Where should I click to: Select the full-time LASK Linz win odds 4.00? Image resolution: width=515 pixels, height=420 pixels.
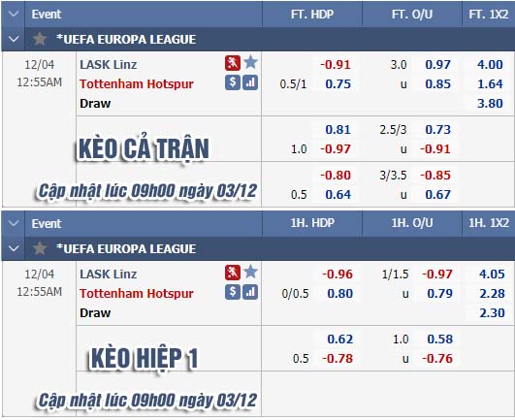pyautogui.click(x=490, y=64)
